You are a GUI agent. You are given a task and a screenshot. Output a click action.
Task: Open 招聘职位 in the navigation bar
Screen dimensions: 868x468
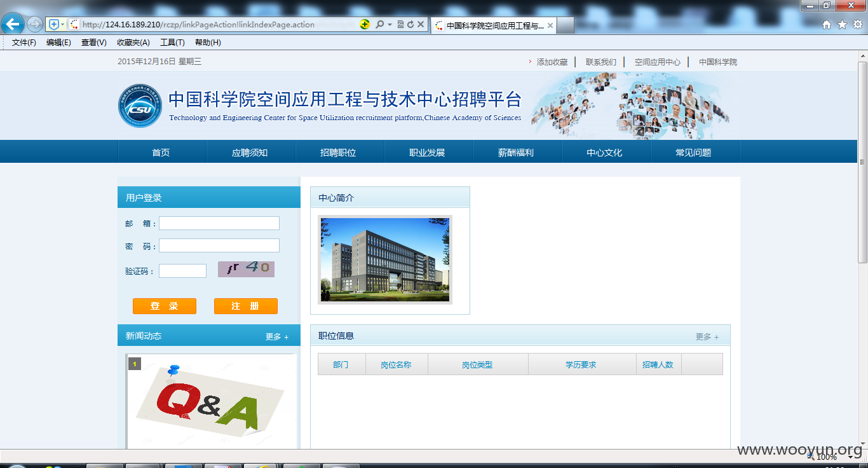338,153
